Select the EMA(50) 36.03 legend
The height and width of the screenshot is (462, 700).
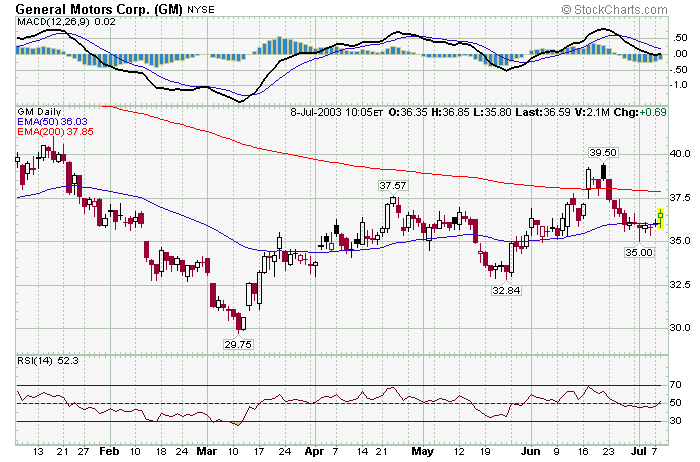pos(52,121)
